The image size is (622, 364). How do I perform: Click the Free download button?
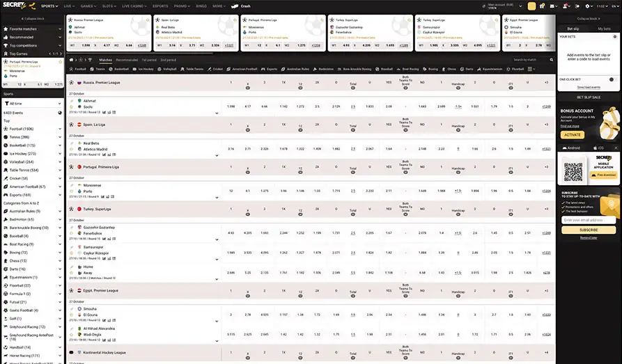click(x=603, y=175)
